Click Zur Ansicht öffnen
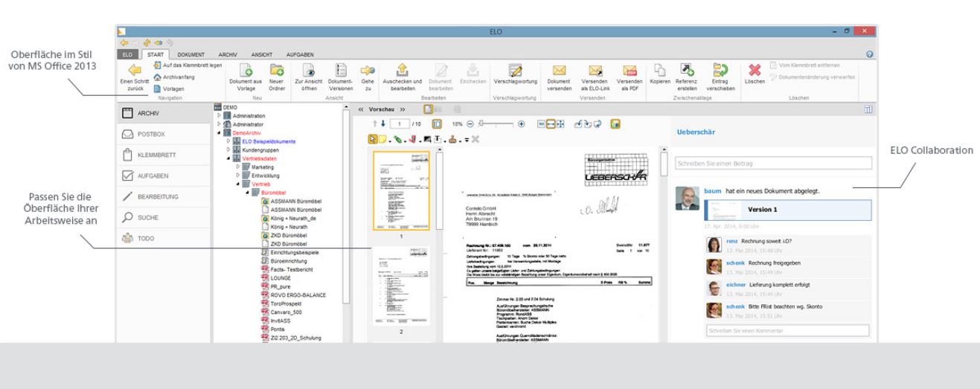The image size is (980, 389). coord(307,77)
